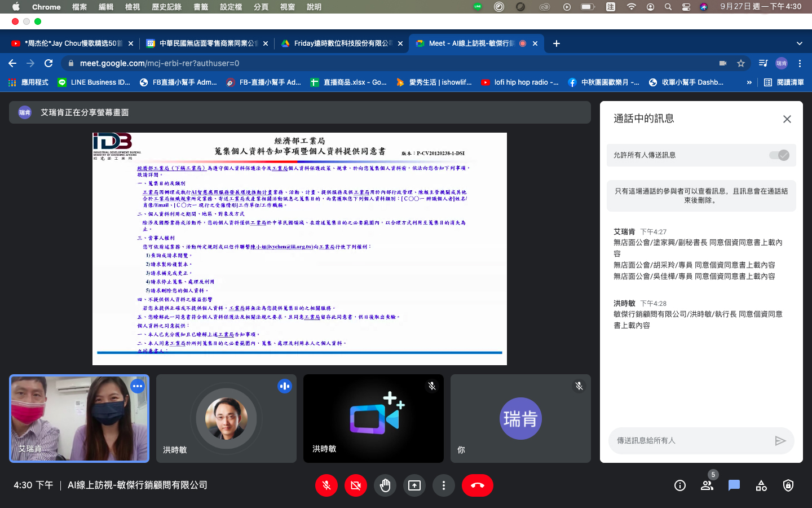Close the in-call messages panel
Image resolution: width=812 pixels, height=508 pixels.
(x=787, y=119)
